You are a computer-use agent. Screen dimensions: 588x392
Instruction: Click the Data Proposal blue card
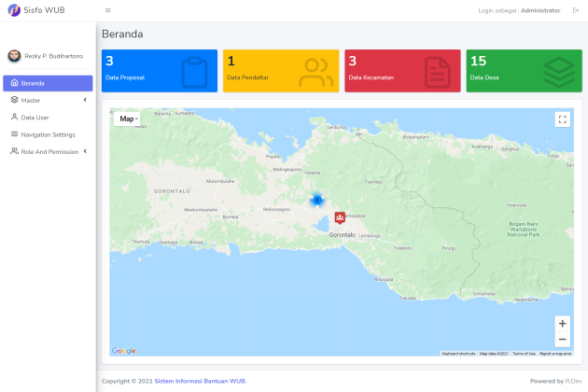click(x=159, y=71)
